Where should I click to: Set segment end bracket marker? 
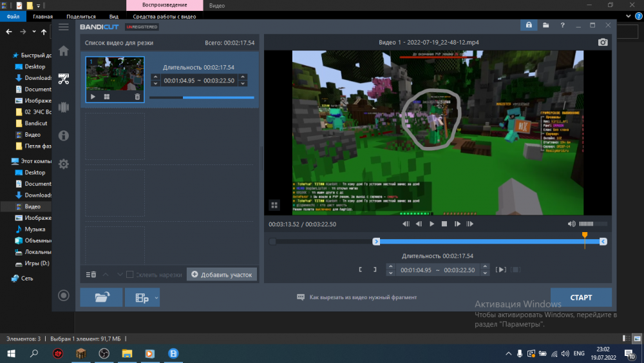(x=375, y=270)
